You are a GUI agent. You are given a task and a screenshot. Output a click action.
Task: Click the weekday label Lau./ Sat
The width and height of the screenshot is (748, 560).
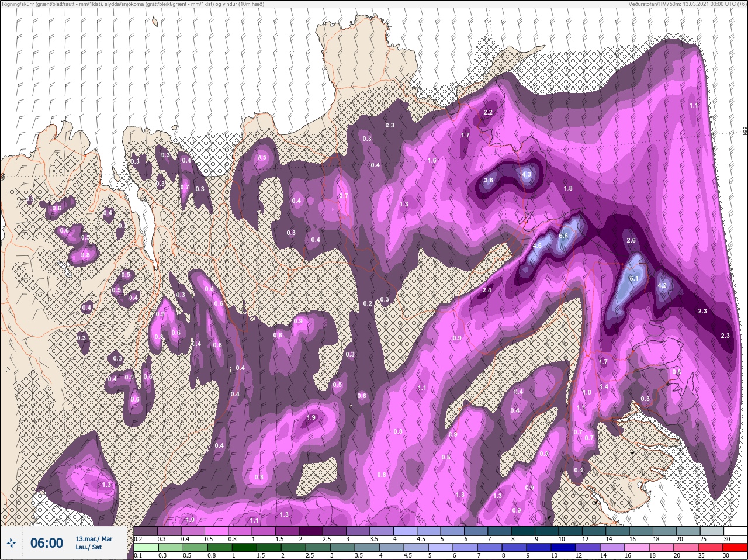click(88, 548)
